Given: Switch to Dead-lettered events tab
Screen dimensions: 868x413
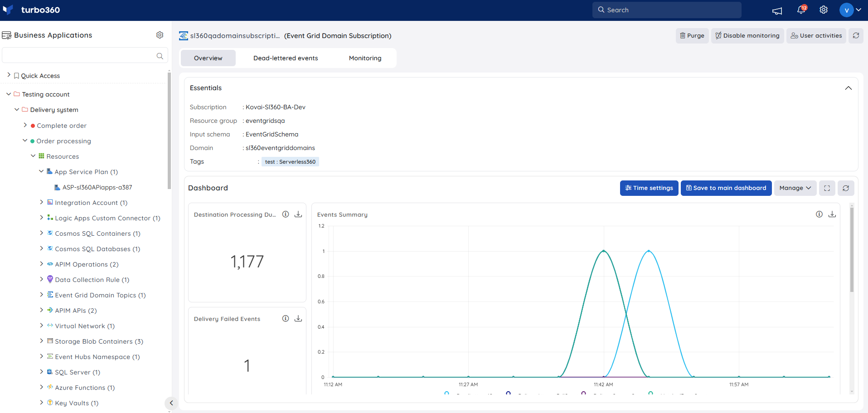Looking at the screenshot, I should tap(286, 58).
